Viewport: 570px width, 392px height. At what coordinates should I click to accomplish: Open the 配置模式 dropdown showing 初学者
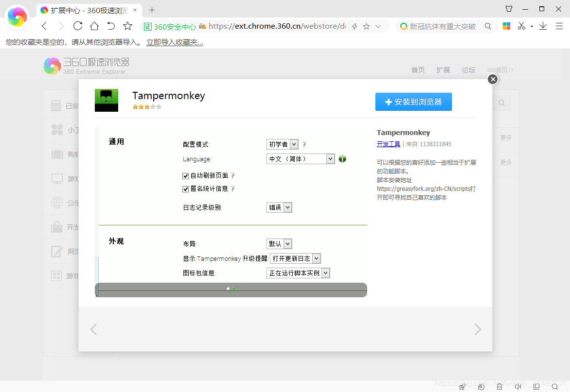pos(283,144)
